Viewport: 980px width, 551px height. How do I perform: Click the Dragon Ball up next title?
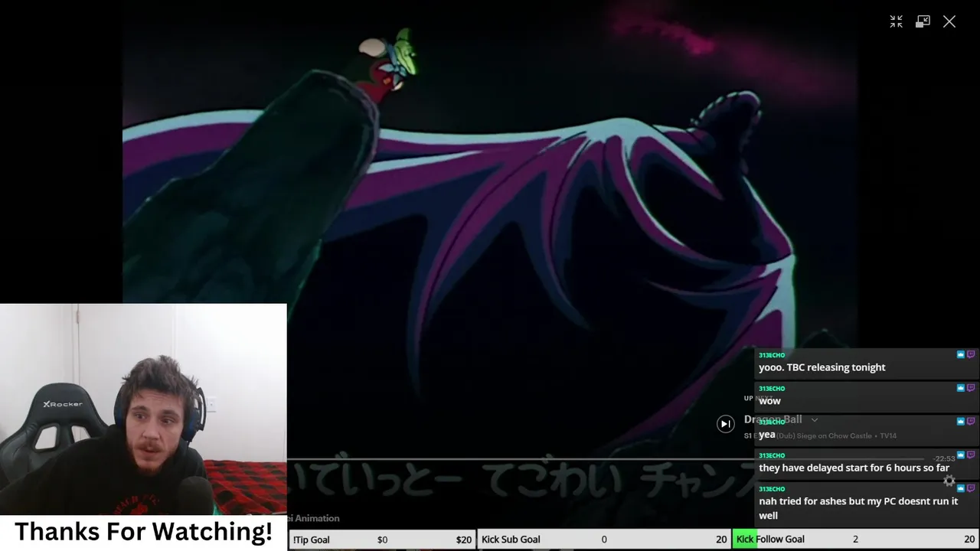click(x=773, y=419)
